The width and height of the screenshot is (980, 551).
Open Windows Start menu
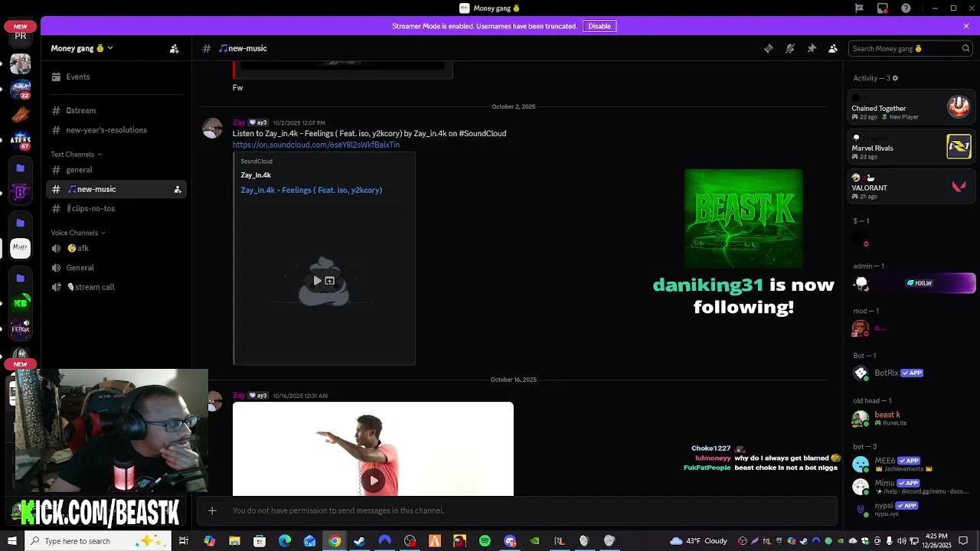coord(11,541)
